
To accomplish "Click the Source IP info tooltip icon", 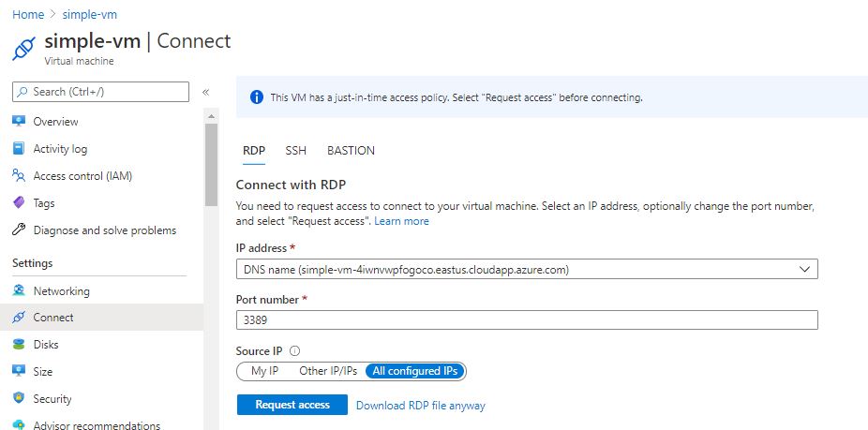I will 294,351.
